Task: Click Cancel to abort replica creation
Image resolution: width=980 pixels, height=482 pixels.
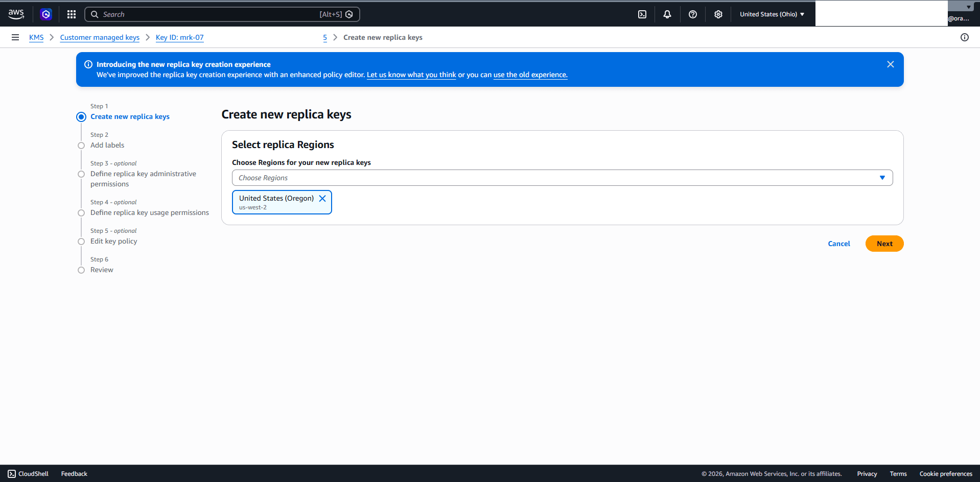Action: pyautogui.click(x=838, y=244)
